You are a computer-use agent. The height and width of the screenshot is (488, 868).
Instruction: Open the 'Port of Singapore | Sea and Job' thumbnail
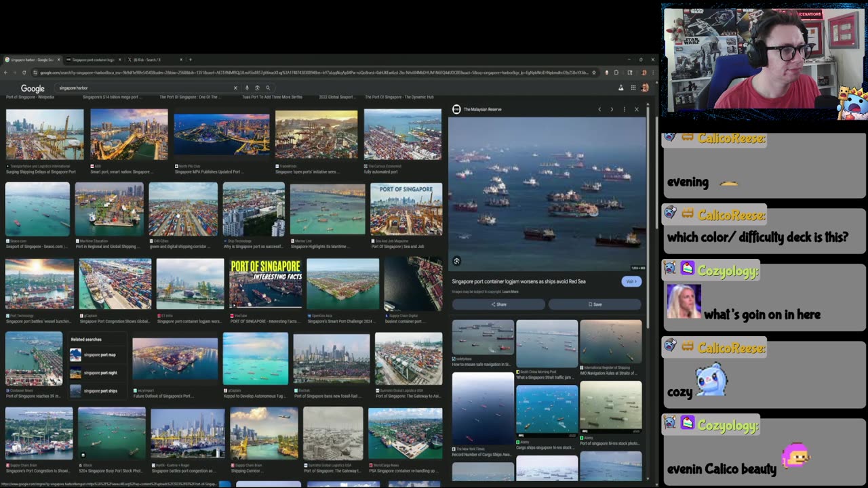click(x=406, y=210)
